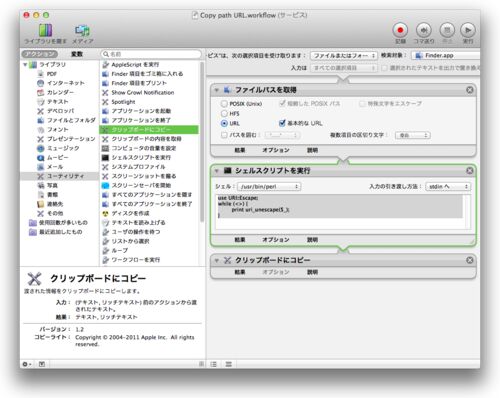Remove the Run Shell Script action with its X button

[x=469, y=171]
